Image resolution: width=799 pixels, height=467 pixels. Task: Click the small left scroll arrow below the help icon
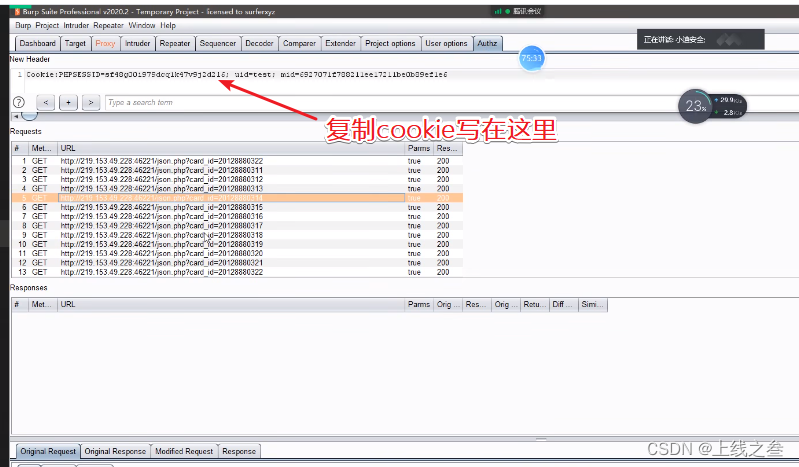point(16,116)
